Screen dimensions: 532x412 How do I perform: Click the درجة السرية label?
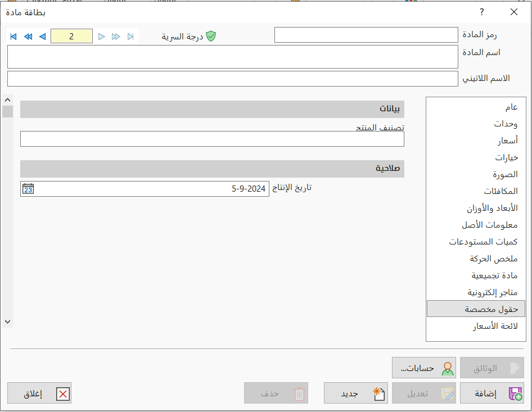tap(182, 37)
